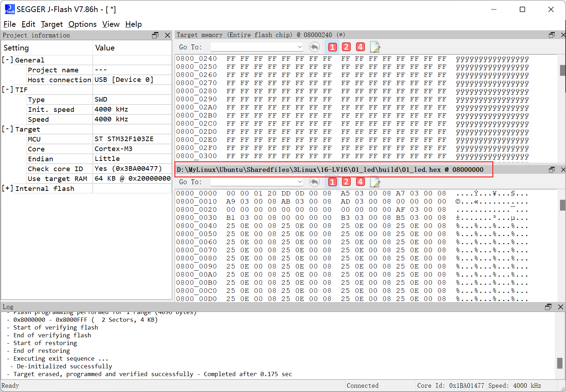The width and height of the screenshot is (566, 392).
Task: Switch hex file view to 4-byte width
Action: tap(360, 182)
